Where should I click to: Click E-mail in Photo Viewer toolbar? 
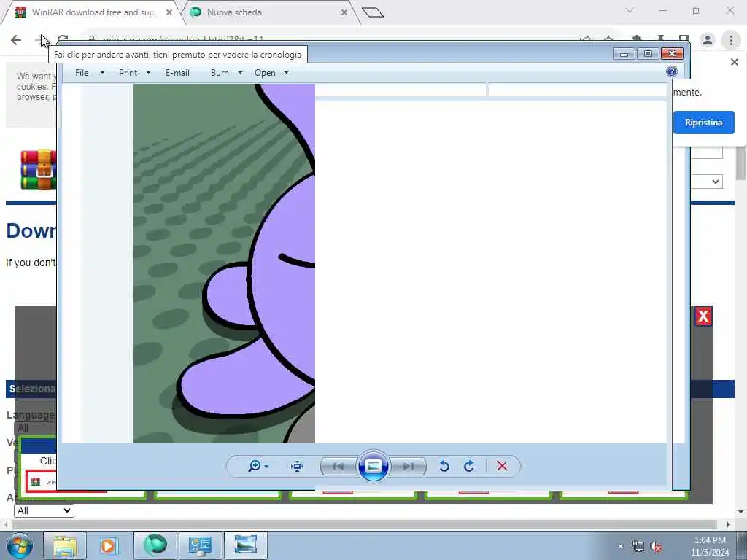[177, 73]
